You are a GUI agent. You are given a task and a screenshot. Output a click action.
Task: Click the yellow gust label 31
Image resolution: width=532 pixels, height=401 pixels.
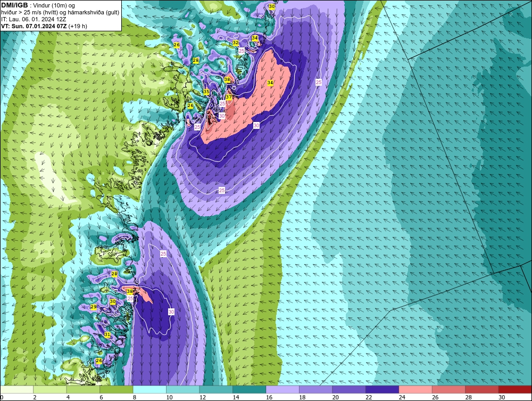(107, 335)
